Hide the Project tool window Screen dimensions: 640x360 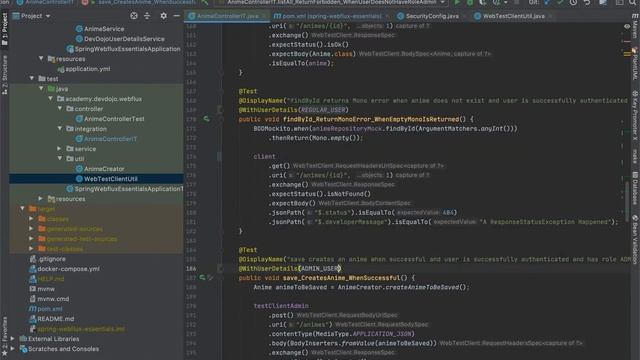pos(176,16)
